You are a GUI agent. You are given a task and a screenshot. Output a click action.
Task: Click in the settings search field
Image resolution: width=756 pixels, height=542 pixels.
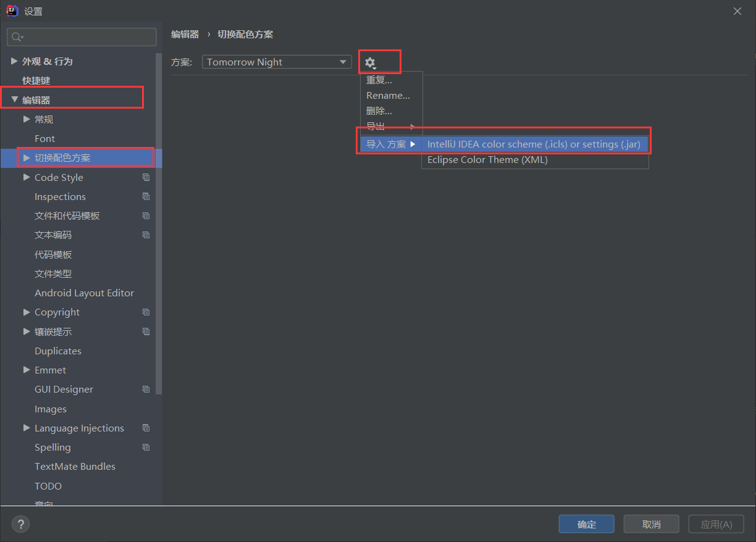coord(82,37)
